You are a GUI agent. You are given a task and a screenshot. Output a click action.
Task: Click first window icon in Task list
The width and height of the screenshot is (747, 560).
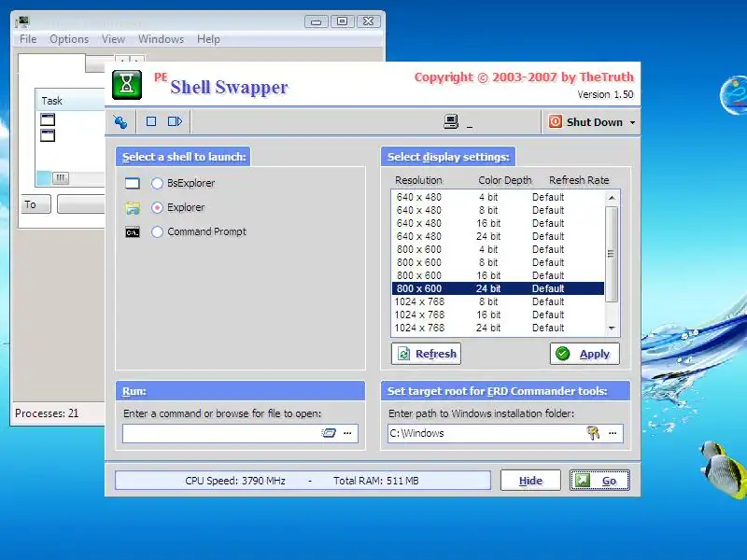coord(48,119)
